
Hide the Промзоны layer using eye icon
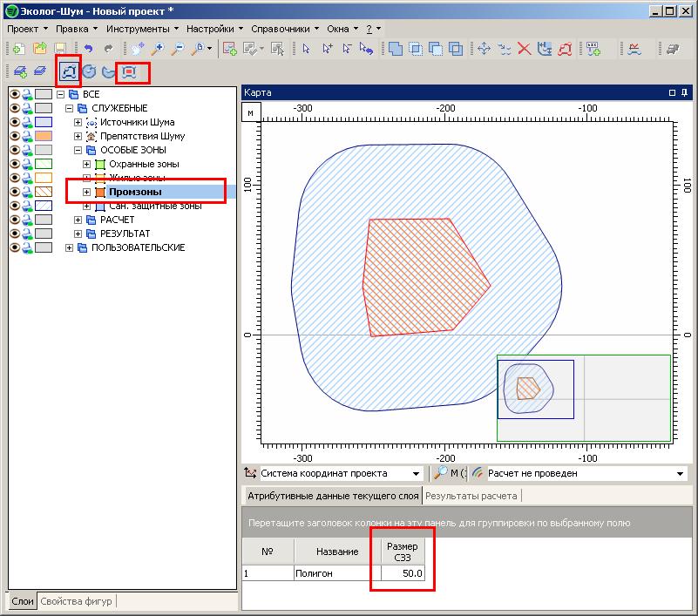pyautogui.click(x=15, y=192)
